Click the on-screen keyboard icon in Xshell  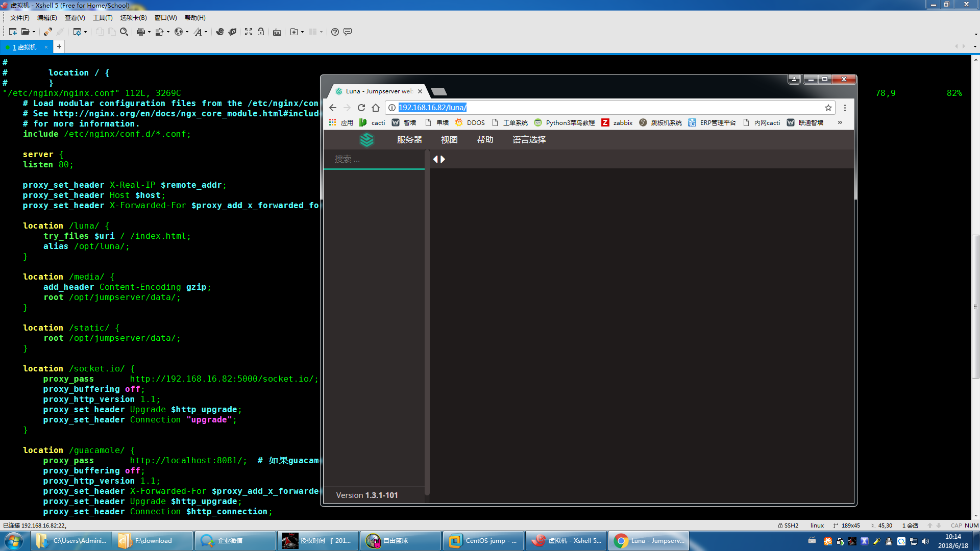coord(277,32)
